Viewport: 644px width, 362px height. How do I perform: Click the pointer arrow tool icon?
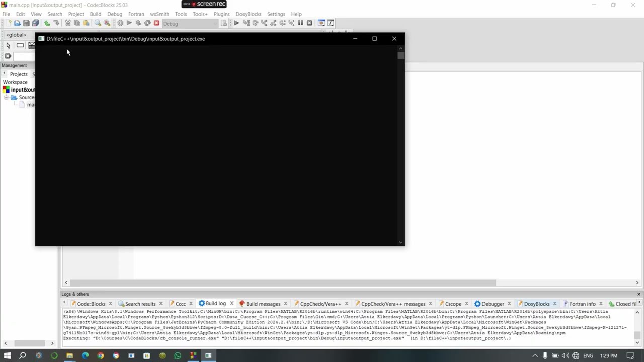point(8,45)
